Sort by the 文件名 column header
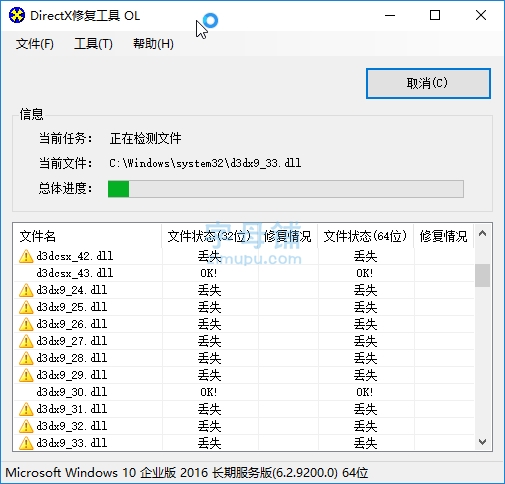This screenshot has width=505, height=484. 87,236
